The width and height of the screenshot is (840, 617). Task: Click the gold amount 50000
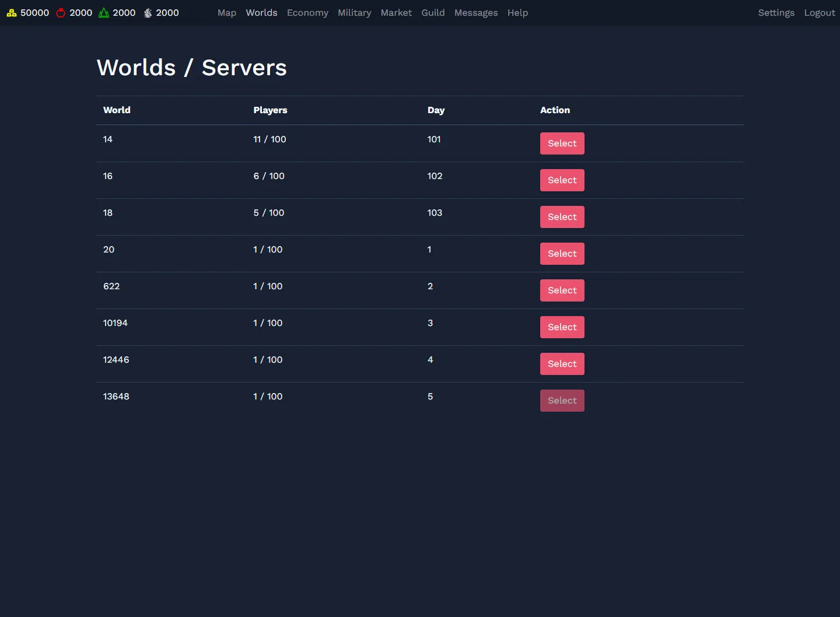pos(35,13)
